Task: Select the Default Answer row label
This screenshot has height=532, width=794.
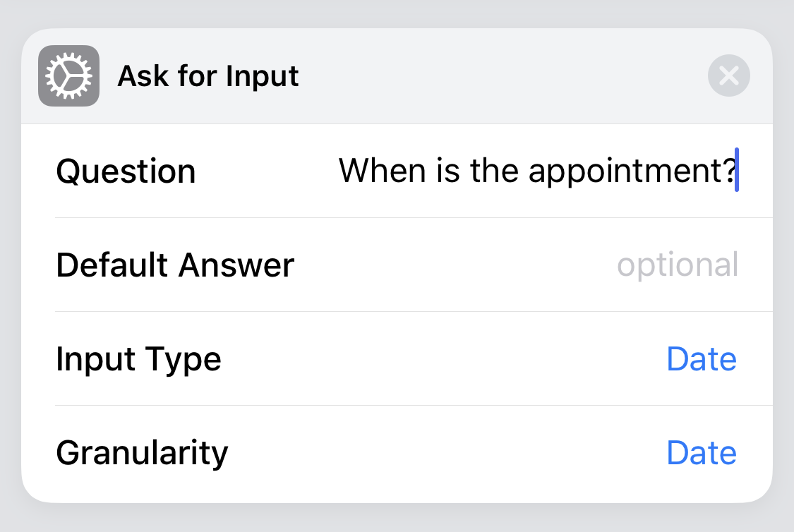Action: 175,265
